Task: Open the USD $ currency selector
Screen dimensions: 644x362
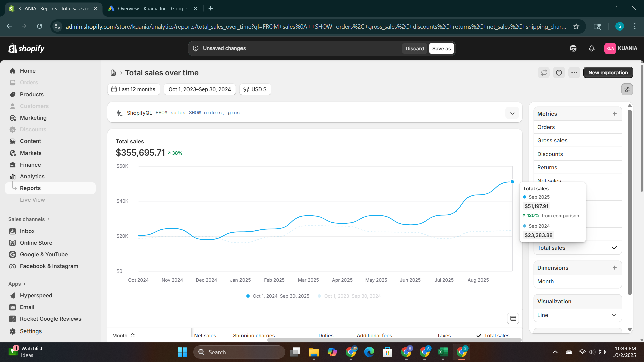Action: (255, 89)
